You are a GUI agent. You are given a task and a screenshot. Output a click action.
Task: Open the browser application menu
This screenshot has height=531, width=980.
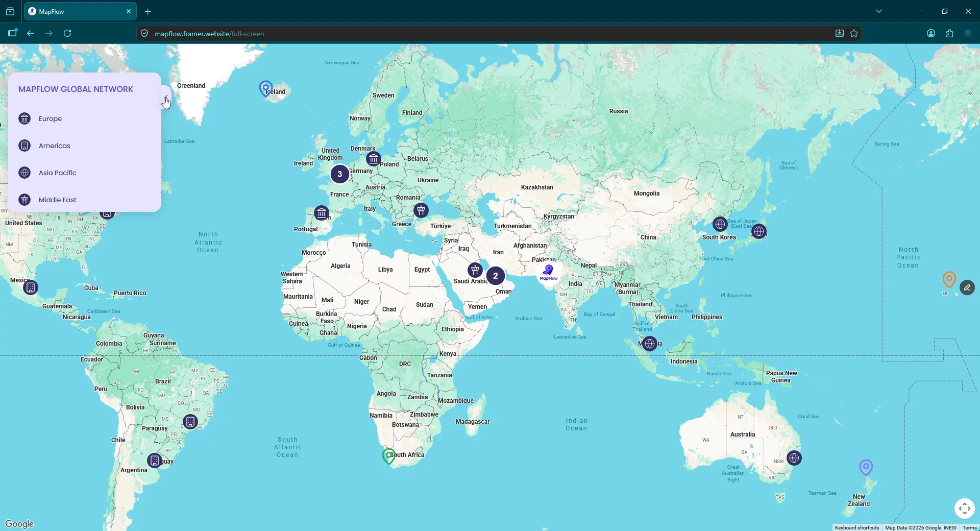pos(968,33)
